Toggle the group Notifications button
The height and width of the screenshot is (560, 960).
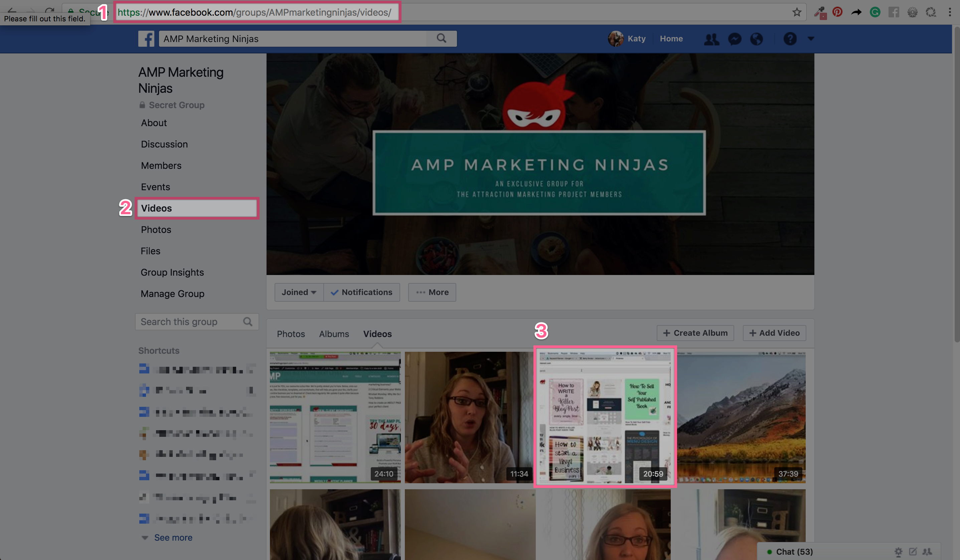point(361,292)
